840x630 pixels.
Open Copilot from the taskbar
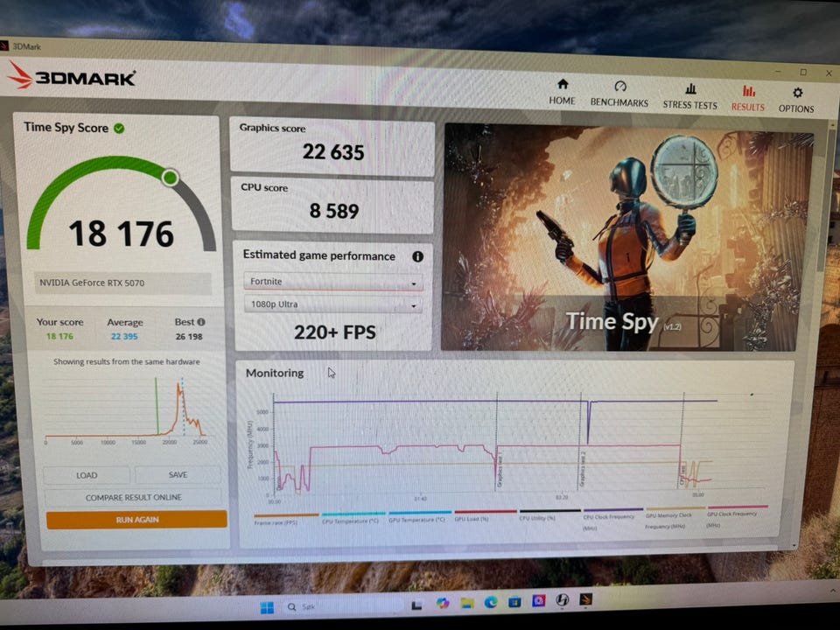[443, 604]
